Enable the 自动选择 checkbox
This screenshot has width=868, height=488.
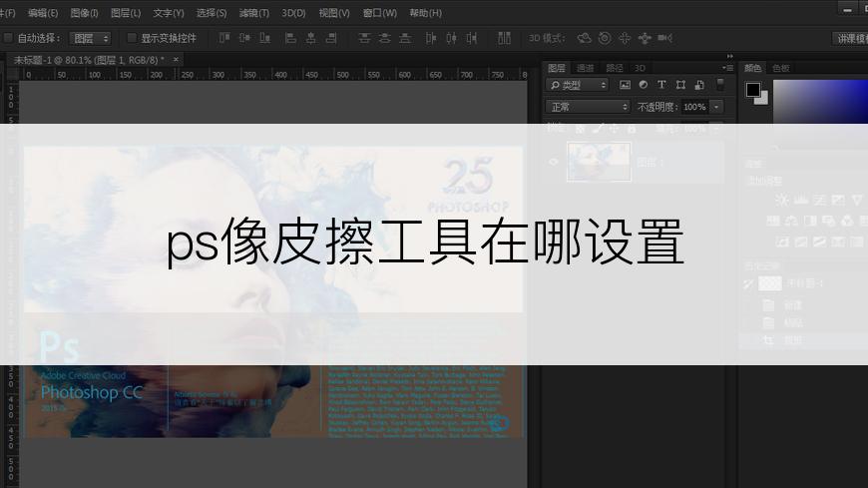[x=9, y=38]
